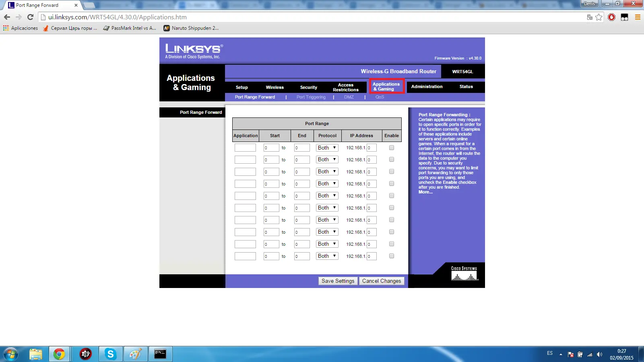Expand the fourth row Protocol selector
Image resolution: width=644 pixels, height=362 pixels.
point(327,184)
